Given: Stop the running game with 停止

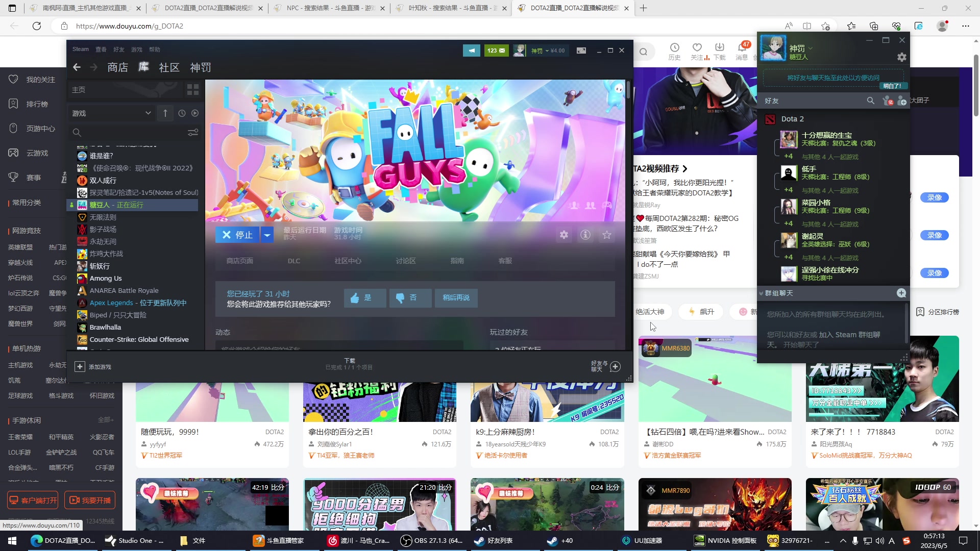Looking at the screenshot, I should [x=238, y=235].
